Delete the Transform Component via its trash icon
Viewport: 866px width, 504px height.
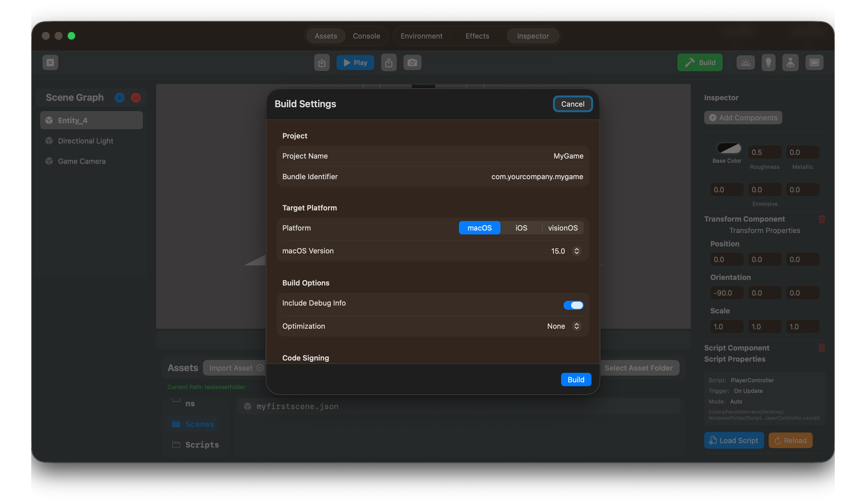pyautogui.click(x=822, y=219)
